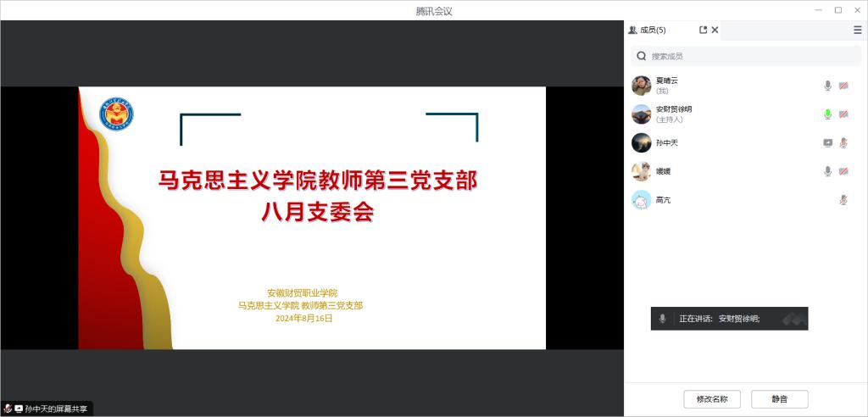Click muted microphone icon of 高亢
The image size is (868, 417).
coord(843,200)
